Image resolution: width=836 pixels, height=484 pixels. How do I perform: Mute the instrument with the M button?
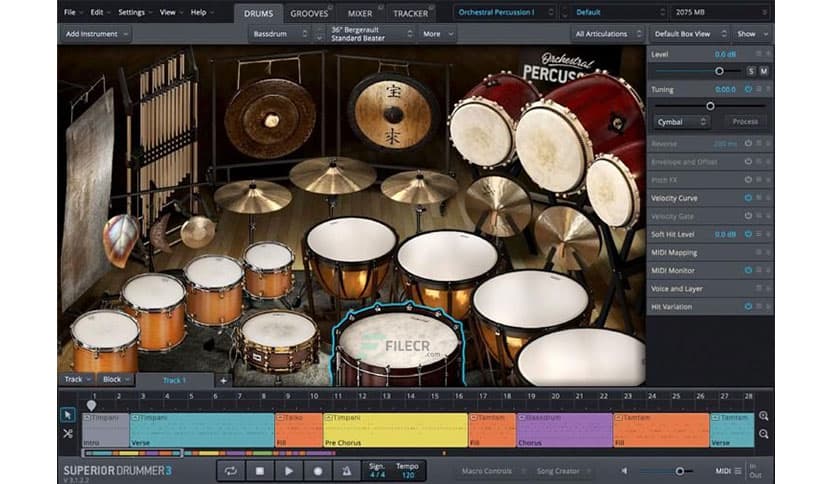764,71
